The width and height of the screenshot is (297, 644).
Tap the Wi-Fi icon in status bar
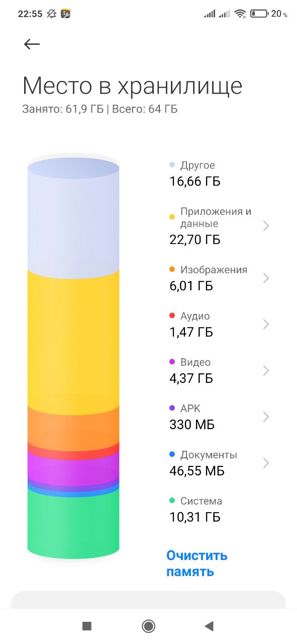[240, 14]
